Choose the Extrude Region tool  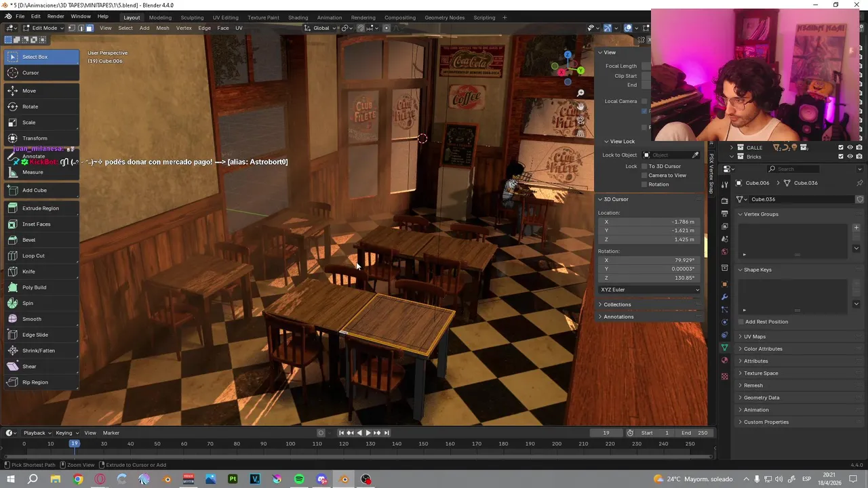(x=41, y=208)
